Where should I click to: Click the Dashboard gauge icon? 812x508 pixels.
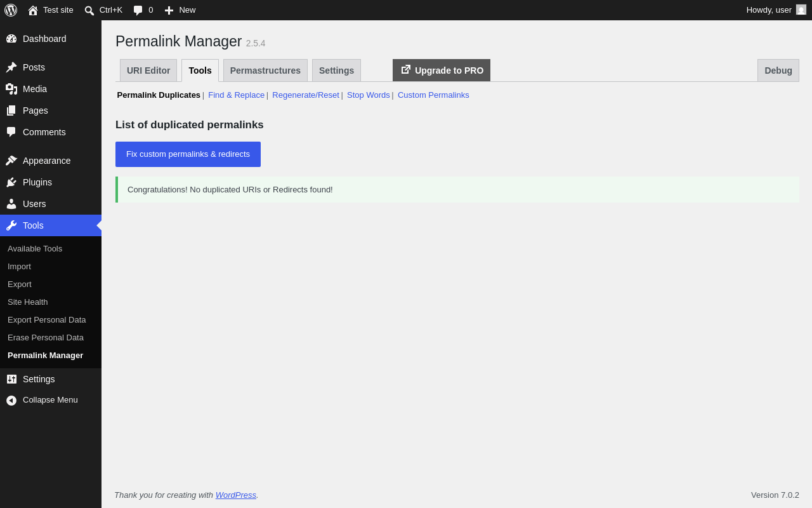coord(11,39)
